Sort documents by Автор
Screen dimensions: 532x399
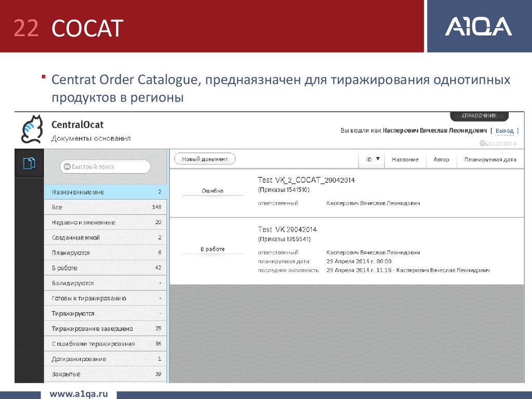[441, 159]
